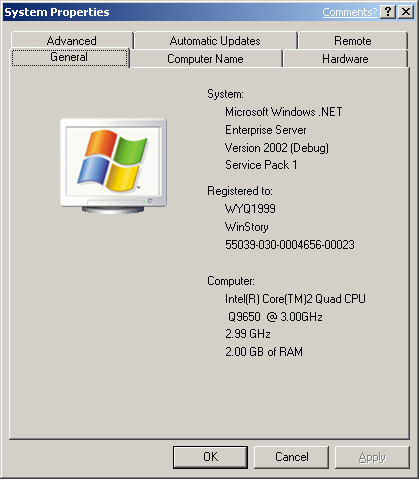This screenshot has height=480, width=420.
Task: Click product ID 55039-030-0004656-00023
Action: (x=290, y=245)
